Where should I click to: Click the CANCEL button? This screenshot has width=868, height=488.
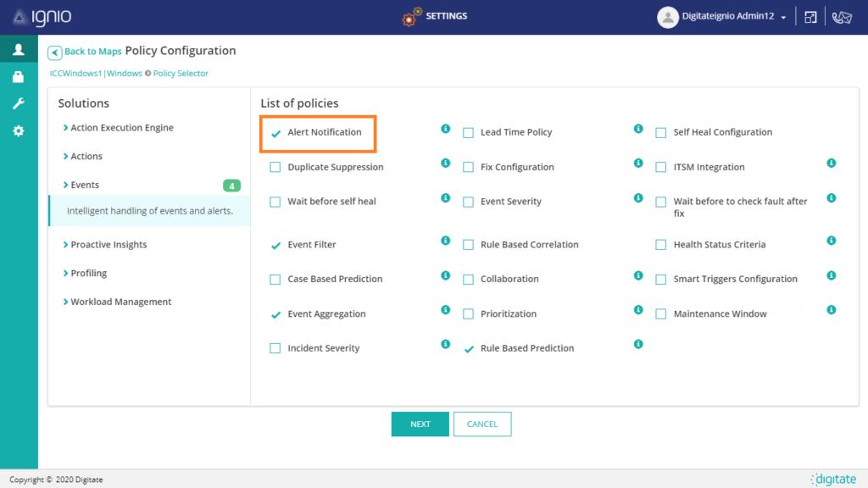[482, 424]
